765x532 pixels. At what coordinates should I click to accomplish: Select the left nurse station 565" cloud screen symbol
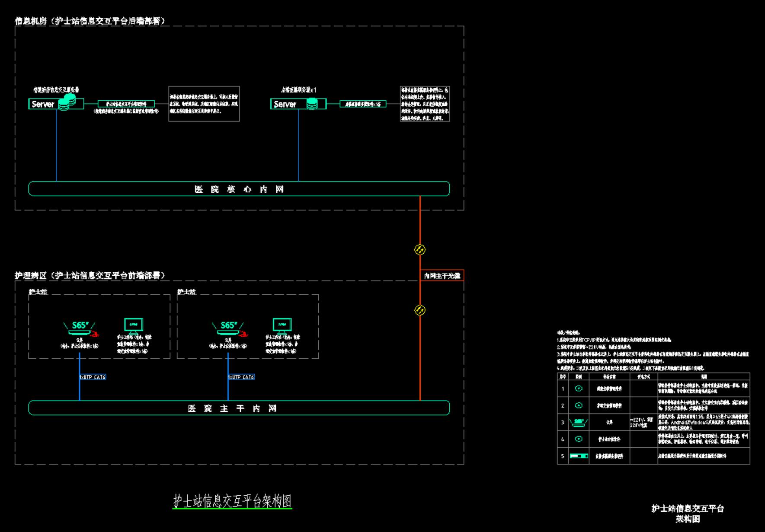80,328
